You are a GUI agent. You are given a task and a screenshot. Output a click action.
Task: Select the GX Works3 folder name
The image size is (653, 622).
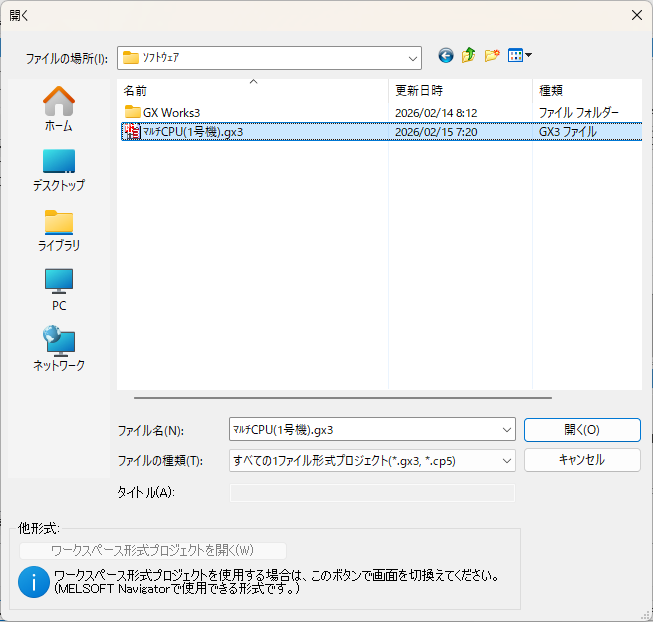click(x=172, y=113)
